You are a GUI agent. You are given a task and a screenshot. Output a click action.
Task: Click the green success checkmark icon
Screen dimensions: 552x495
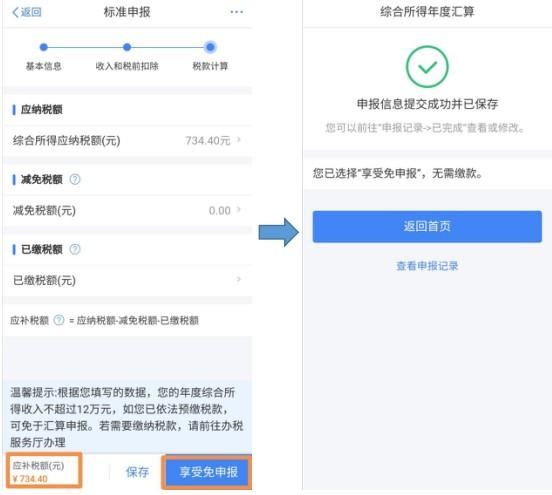tap(427, 67)
